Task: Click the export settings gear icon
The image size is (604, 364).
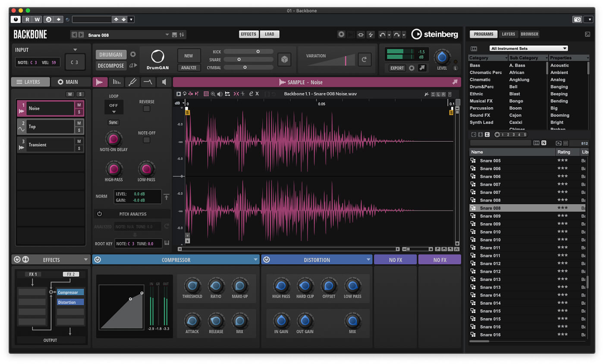Action: pyautogui.click(x=412, y=68)
